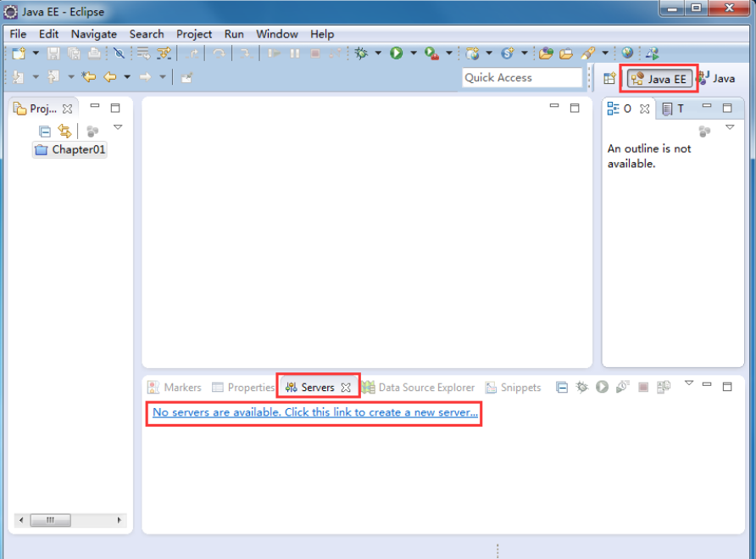Click the Previous Annotation icon
Image resolution: width=756 pixels, height=559 pixels.
click(53, 76)
